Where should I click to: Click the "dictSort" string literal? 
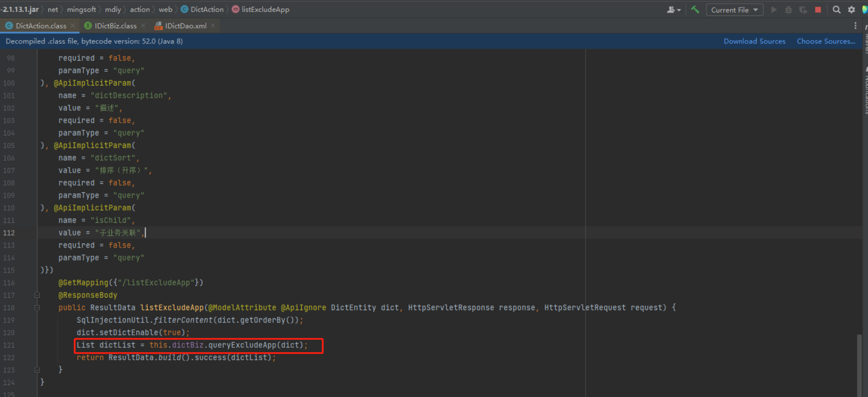tap(113, 158)
